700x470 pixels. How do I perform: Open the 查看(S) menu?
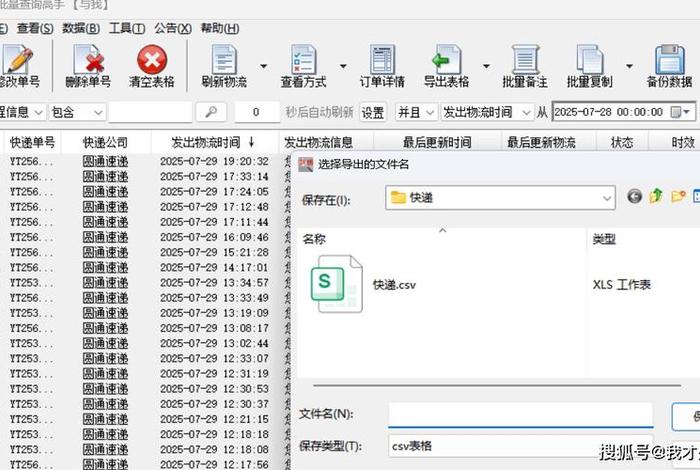click(x=35, y=29)
